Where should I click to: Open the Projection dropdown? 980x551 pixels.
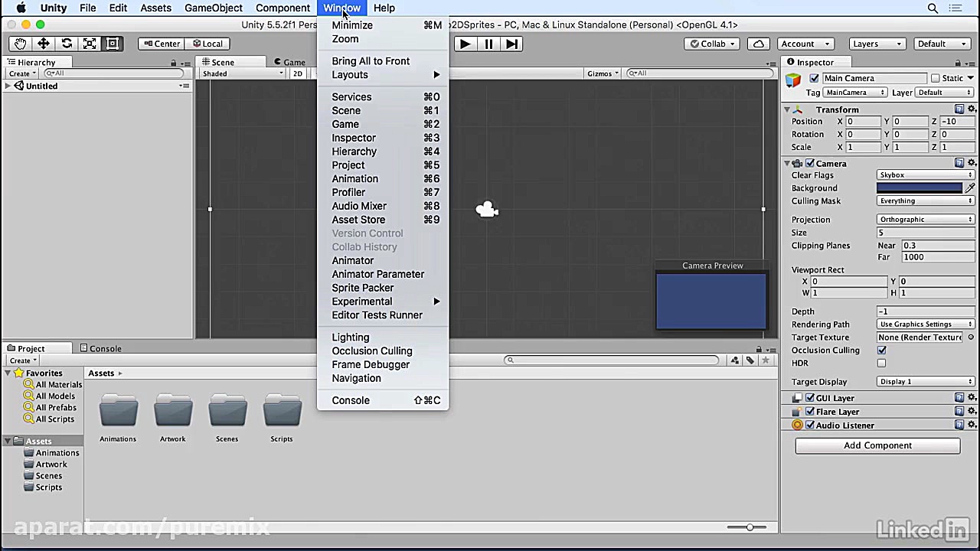pyautogui.click(x=926, y=220)
